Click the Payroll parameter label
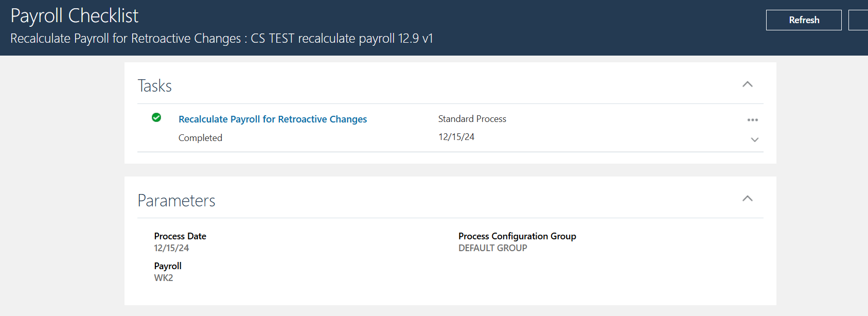This screenshot has height=316, width=868. pos(168,266)
